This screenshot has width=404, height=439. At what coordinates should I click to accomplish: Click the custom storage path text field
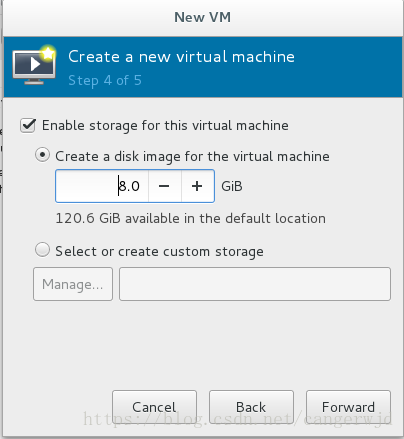point(255,284)
